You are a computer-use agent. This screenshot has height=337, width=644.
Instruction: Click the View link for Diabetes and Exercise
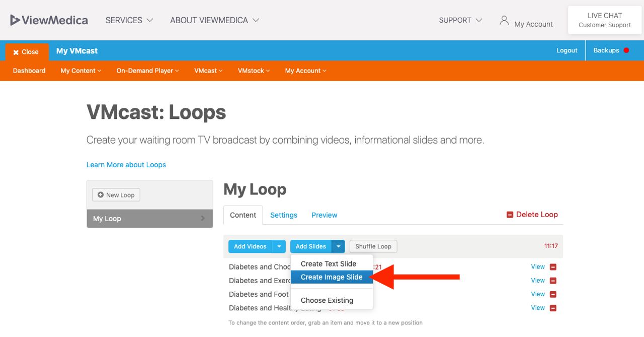[x=537, y=280]
